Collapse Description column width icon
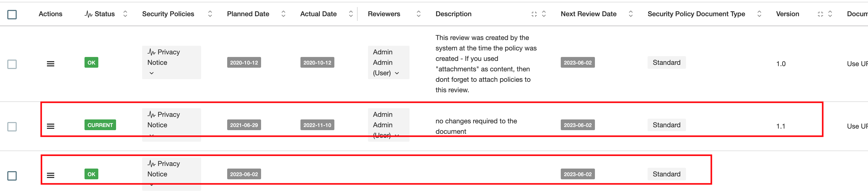Image resolution: width=868 pixels, height=196 pixels. point(534,14)
